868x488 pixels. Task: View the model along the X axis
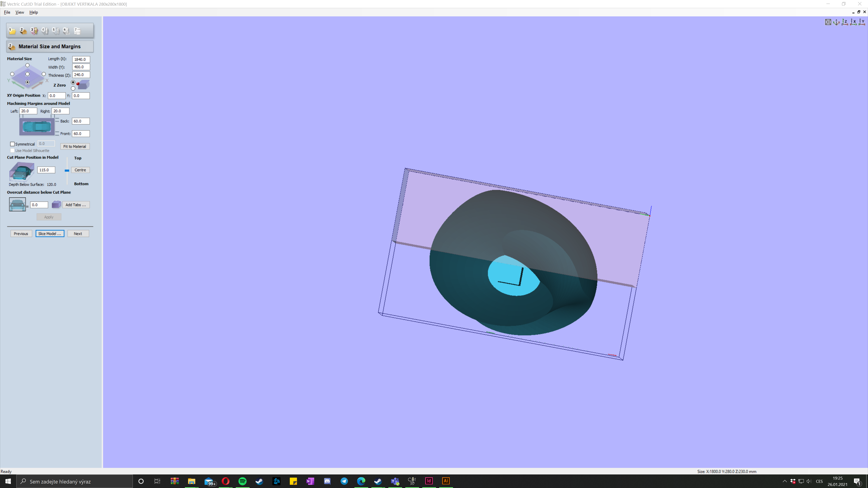[853, 22]
